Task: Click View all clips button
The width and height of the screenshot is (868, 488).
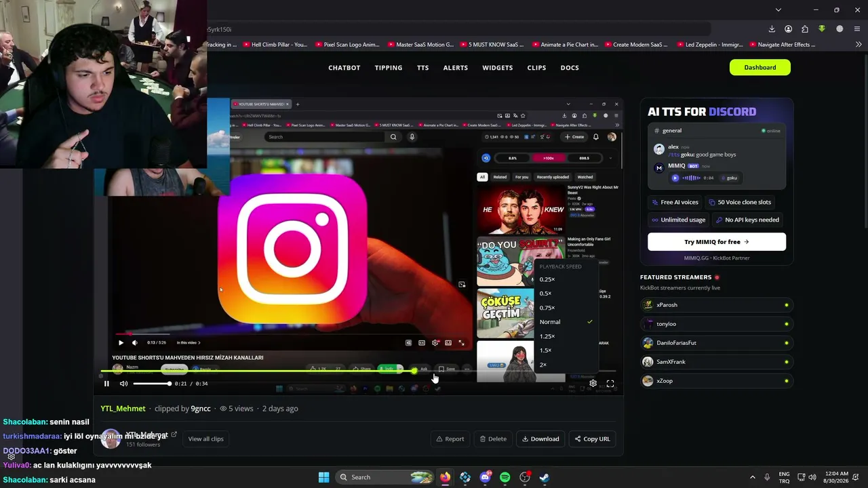Action: coord(205,439)
